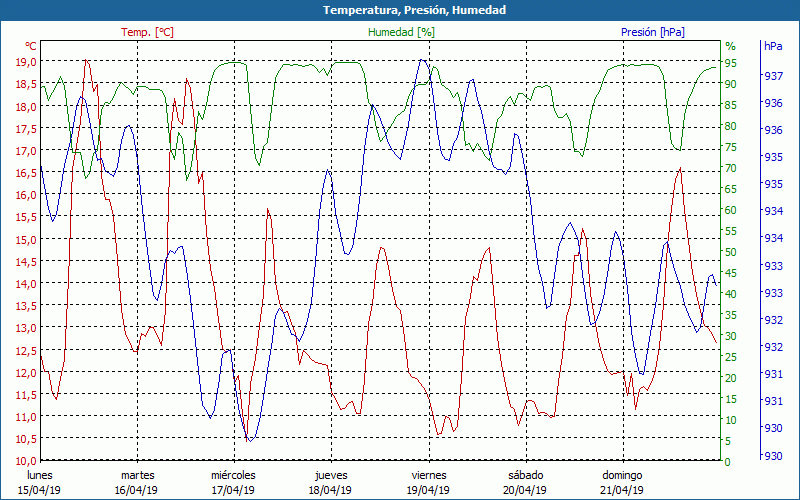The height and width of the screenshot is (500, 800).
Task: Click "17,5" on the temperature axis
Action: coord(26,129)
